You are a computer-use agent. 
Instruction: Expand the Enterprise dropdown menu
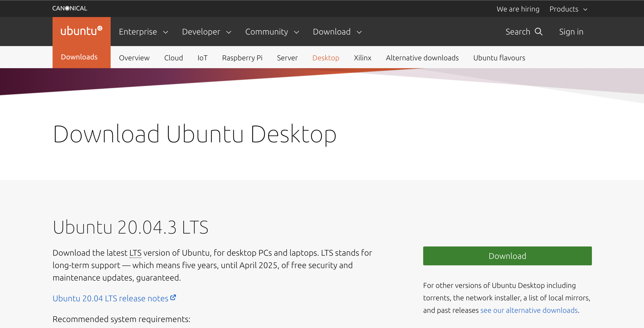point(143,32)
